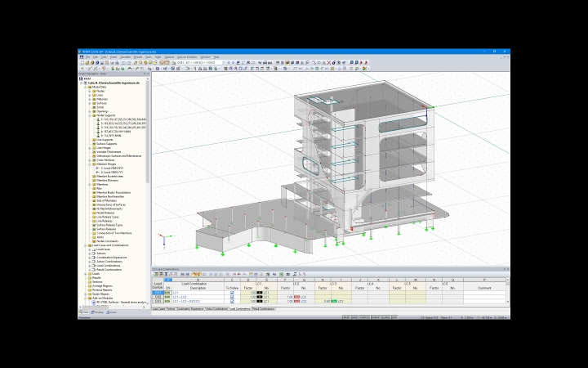This screenshot has height=368, width=588.
Task: Click the green support icon of nodal support 1
Action: coord(98,119)
